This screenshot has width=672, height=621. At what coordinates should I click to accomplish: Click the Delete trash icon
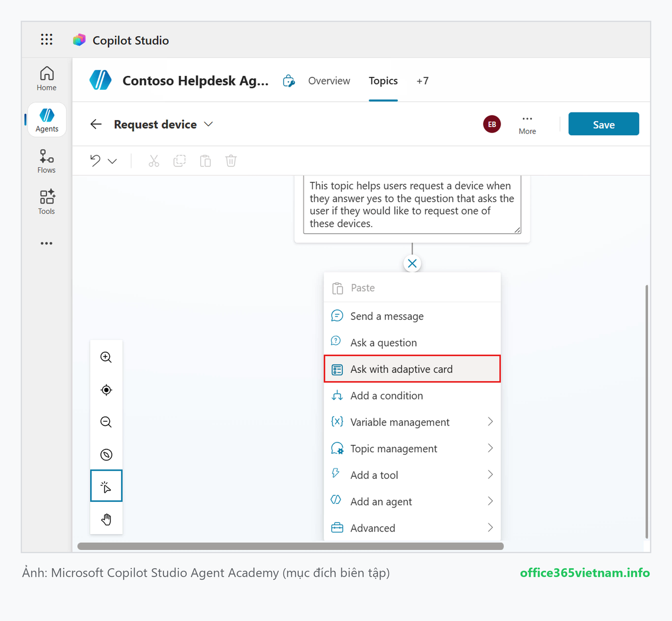(231, 161)
